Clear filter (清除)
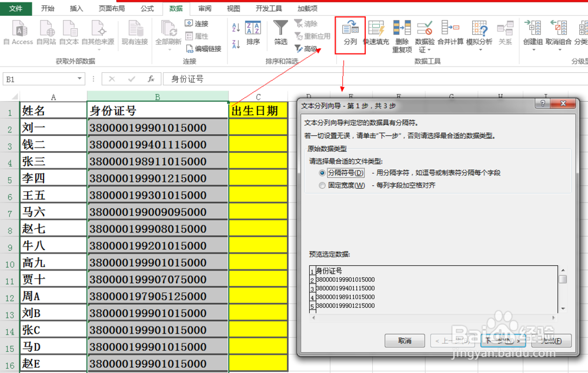This screenshot has width=588, height=373. tap(306, 24)
